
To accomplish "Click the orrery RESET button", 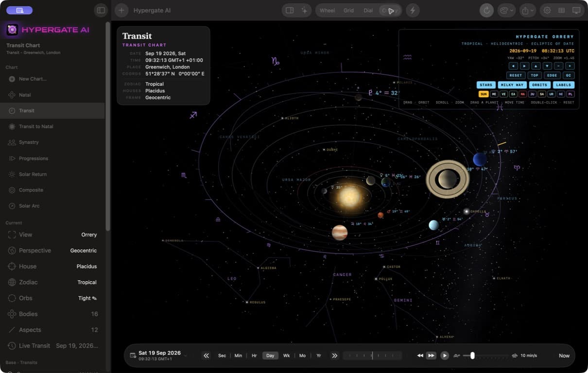I will click(516, 75).
